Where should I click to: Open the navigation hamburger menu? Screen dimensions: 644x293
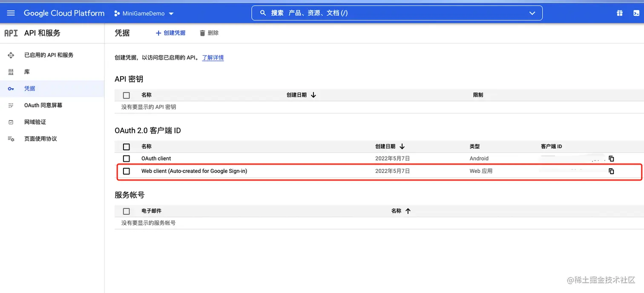click(11, 13)
